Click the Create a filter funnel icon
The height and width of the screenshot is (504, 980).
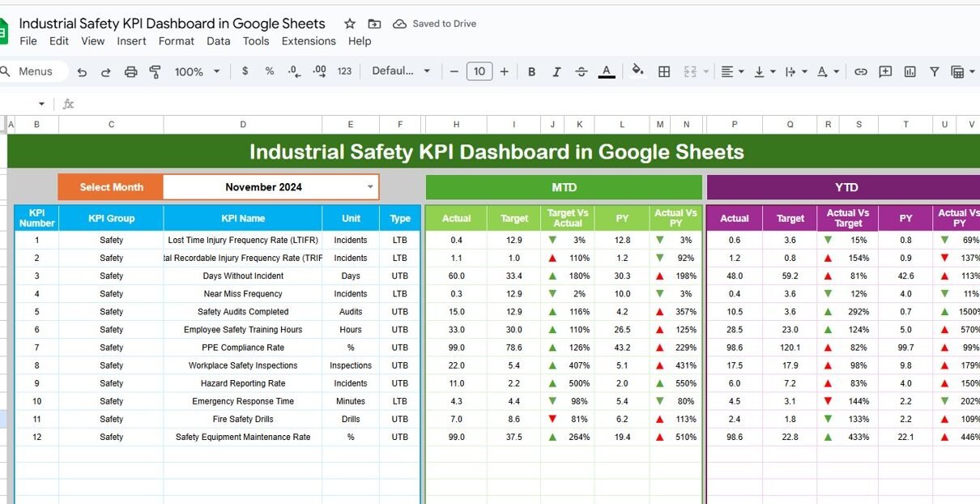point(934,72)
